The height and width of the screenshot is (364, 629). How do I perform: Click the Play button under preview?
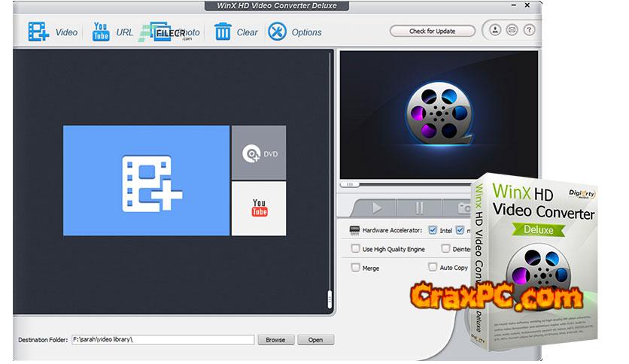tap(376, 208)
